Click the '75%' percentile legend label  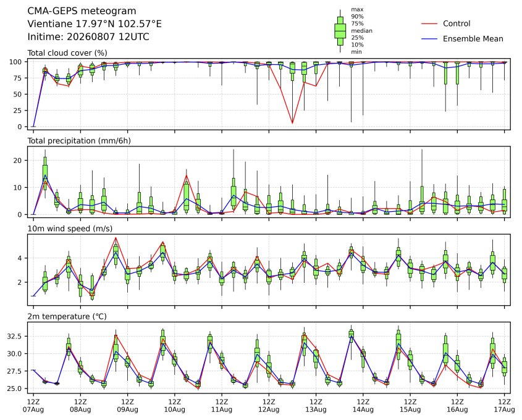357,23
